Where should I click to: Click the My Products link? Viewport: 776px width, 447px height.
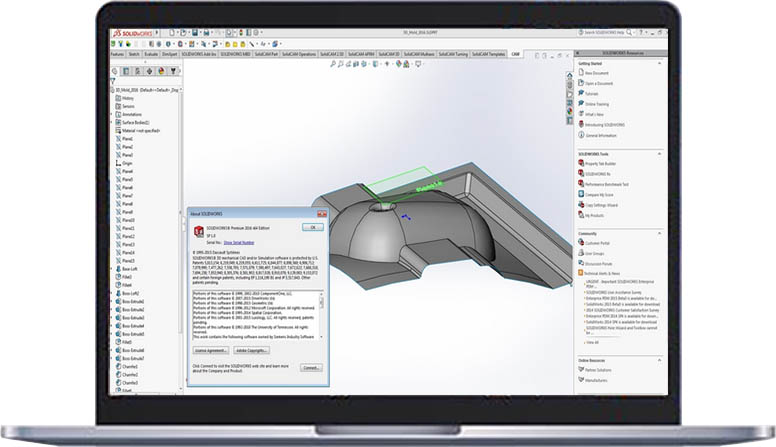[595, 215]
